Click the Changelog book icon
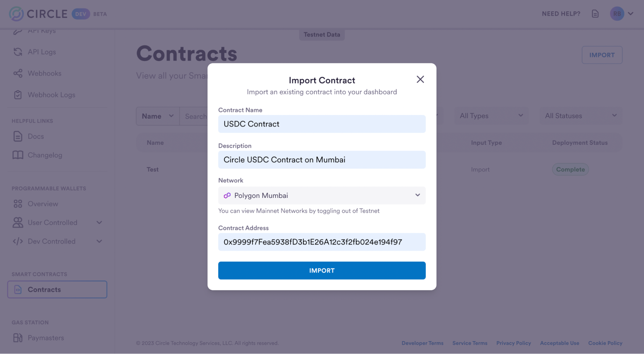644x354 pixels. [x=18, y=155]
